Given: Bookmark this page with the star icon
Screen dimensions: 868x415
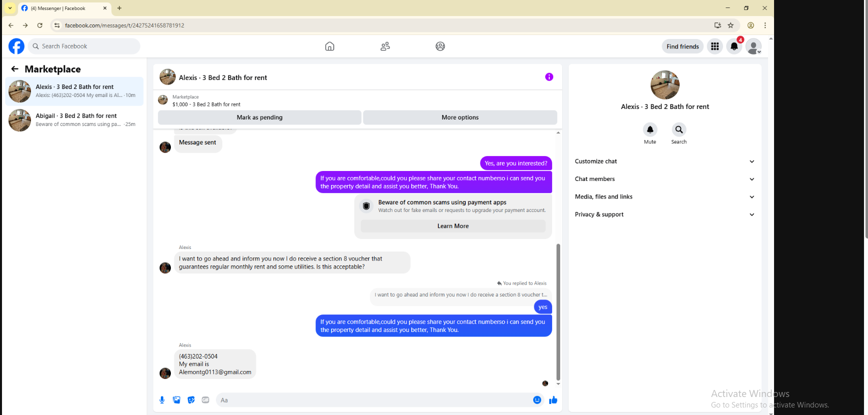Looking at the screenshot, I should (731, 25).
